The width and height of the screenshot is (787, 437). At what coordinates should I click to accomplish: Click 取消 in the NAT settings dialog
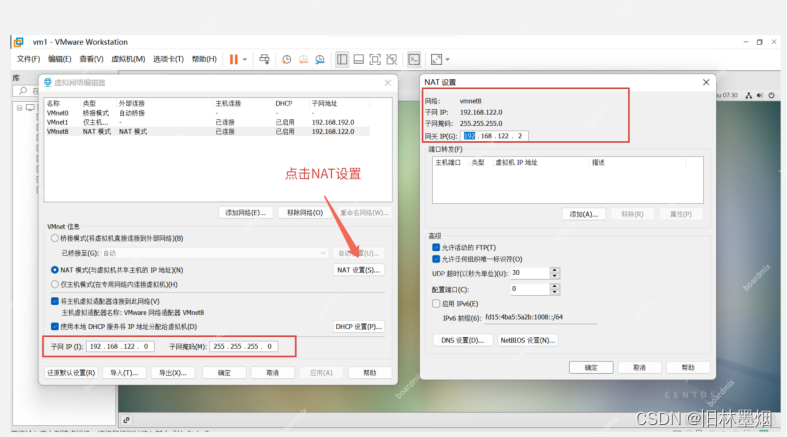click(639, 368)
